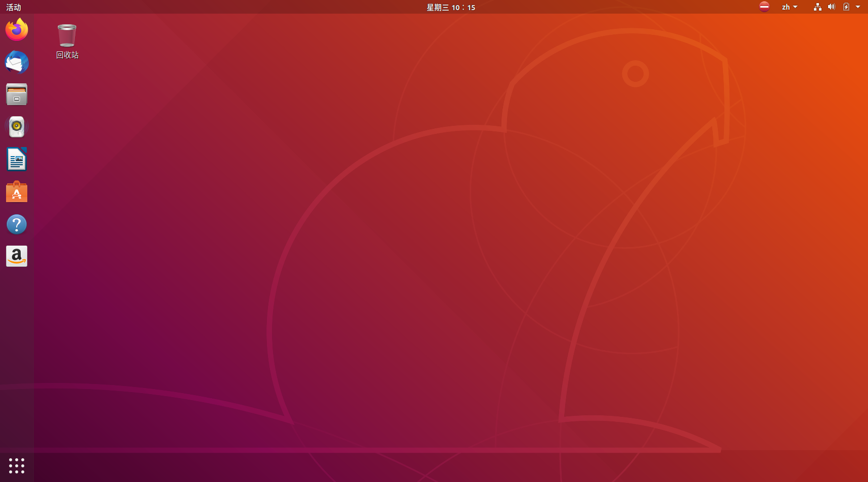
Task: Click the volume speaker icon
Action: (x=832, y=7)
